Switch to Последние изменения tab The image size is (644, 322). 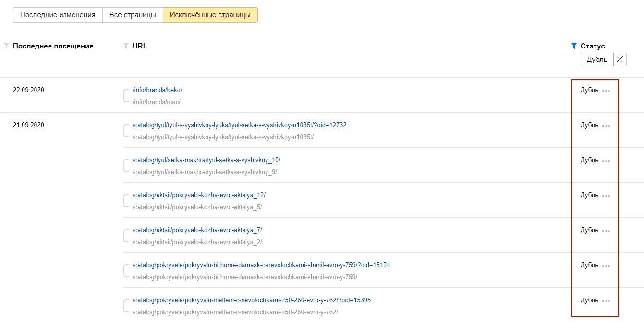[58, 15]
